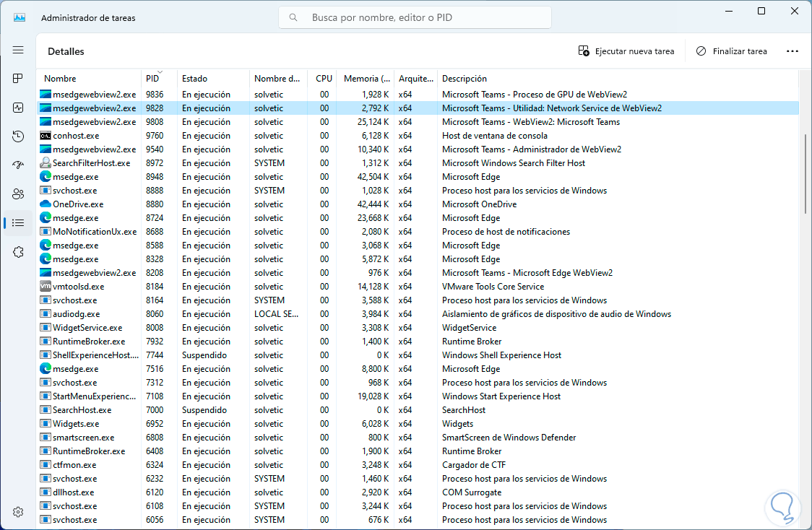Screen dimensions: 812x530
Task: Click the Edge icon of PID 8948 row
Action: pos(46,176)
